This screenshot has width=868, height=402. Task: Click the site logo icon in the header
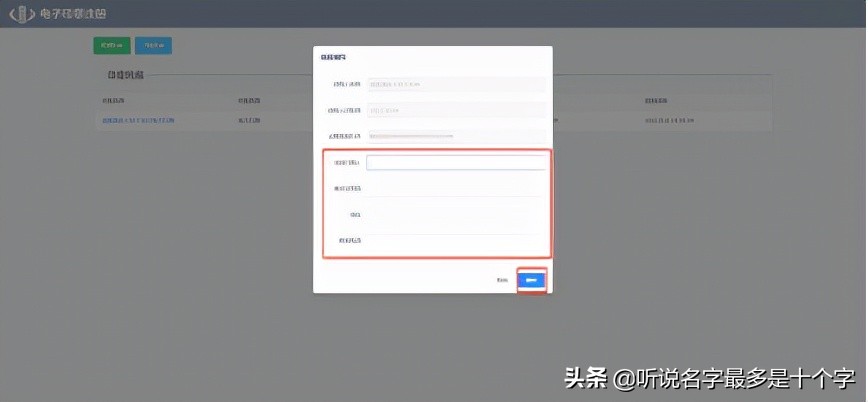pyautogui.click(x=22, y=14)
